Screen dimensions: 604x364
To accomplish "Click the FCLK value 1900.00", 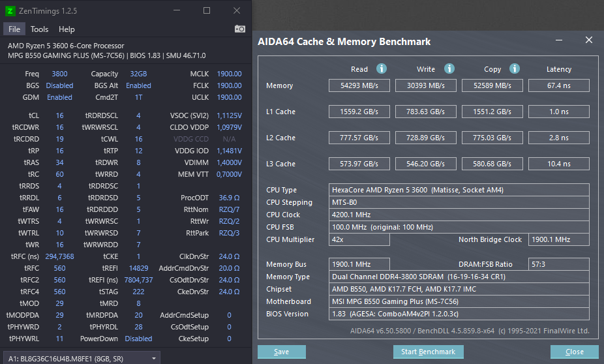I will [x=229, y=85].
